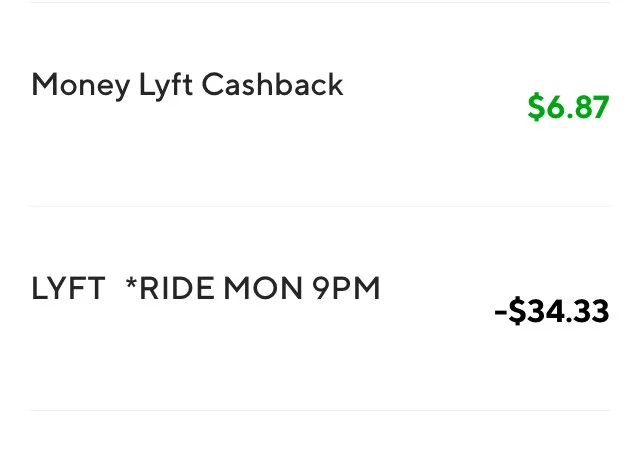This screenshot has height=455, width=640.
Task: Select empty space between ride title and -$34.33
Action: pyautogui.click(x=437, y=300)
